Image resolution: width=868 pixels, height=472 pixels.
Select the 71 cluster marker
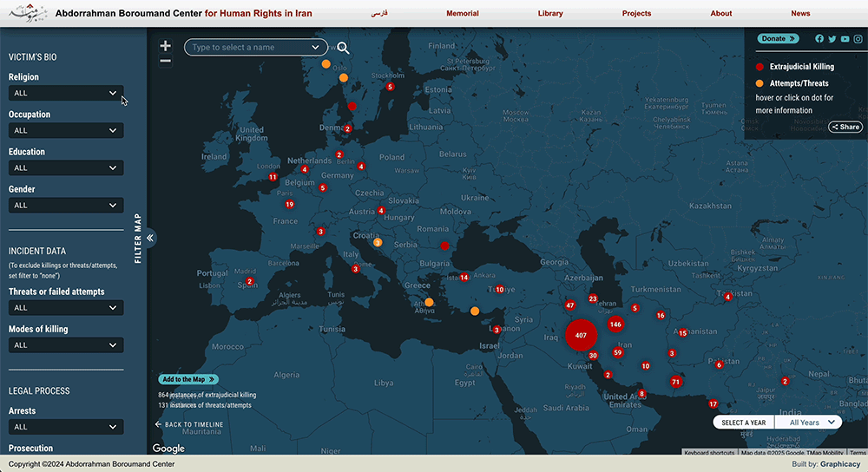coord(675,382)
